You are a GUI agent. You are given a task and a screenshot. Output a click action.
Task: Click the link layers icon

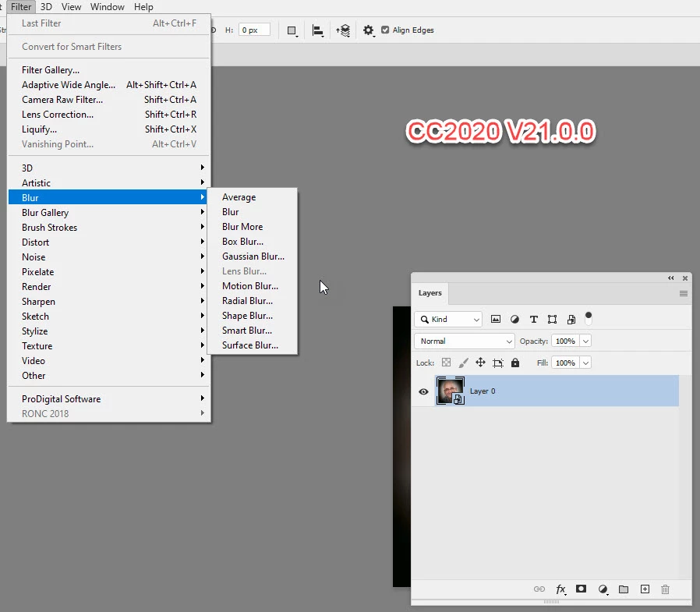click(x=539, y=589)
